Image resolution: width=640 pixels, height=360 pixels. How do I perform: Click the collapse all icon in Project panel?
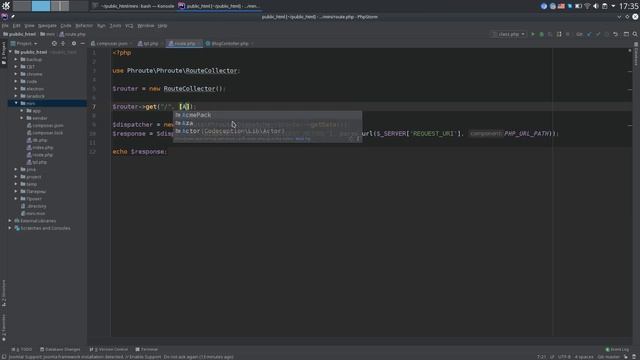point(63,43)
